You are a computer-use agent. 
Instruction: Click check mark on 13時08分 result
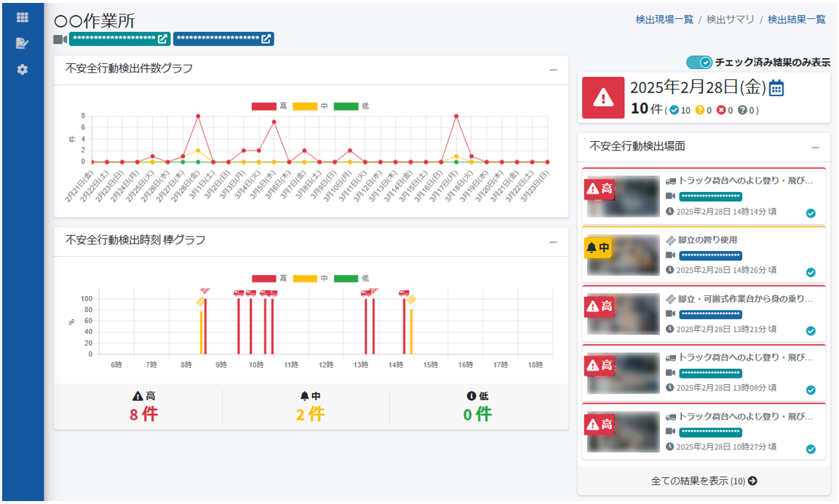(x=811, y=390)
